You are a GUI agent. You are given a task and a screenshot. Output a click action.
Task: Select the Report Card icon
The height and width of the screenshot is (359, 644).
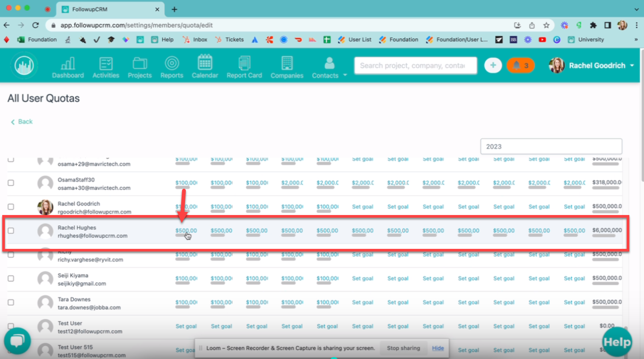(x=244, y=67)
